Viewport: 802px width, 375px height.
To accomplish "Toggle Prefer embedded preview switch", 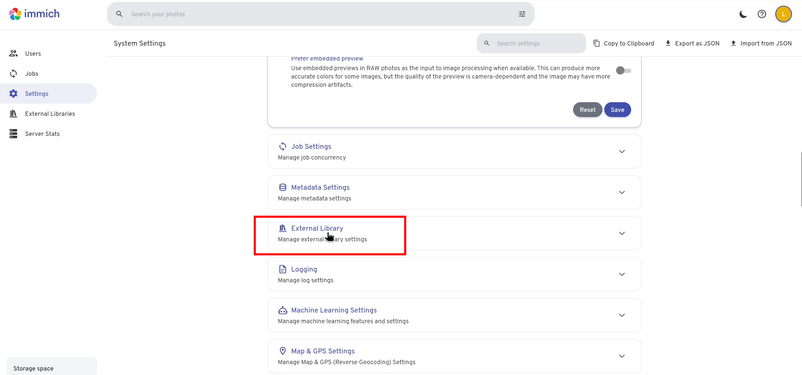I will 623,71.
